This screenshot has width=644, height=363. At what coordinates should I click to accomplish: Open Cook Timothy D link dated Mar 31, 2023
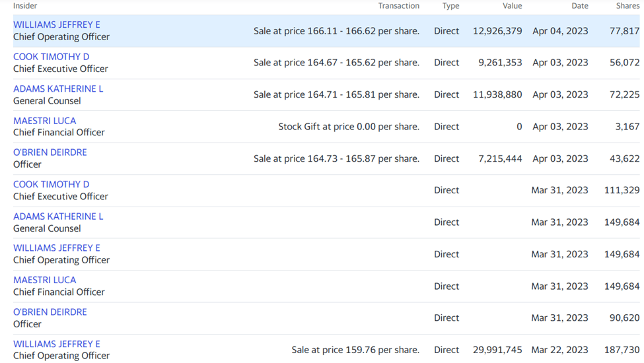[x=51, y=184]
